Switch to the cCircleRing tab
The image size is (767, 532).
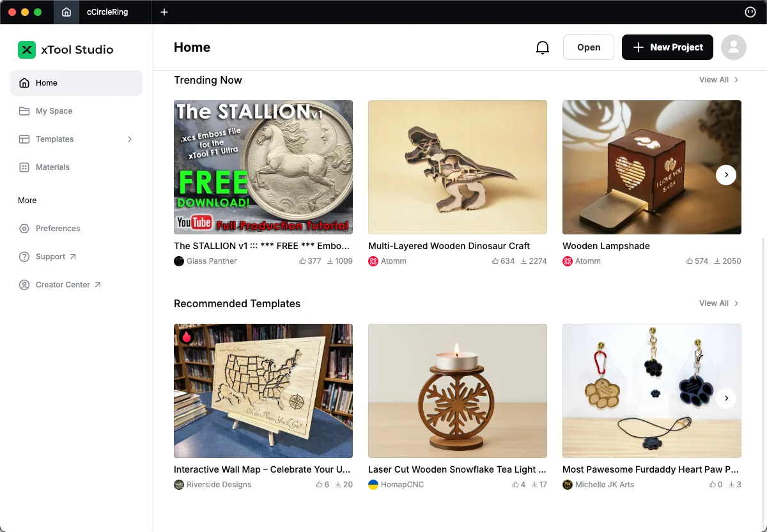[x=107, y=12]
